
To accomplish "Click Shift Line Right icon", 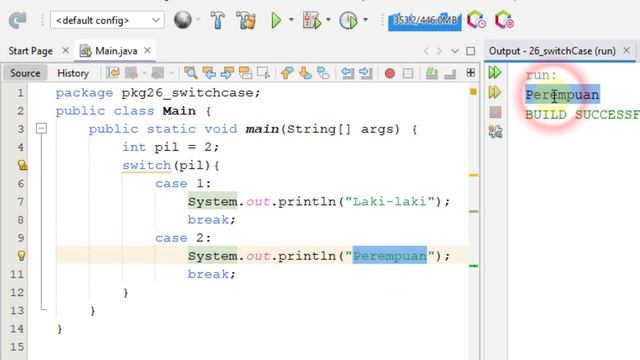I will tap(366, 73).
